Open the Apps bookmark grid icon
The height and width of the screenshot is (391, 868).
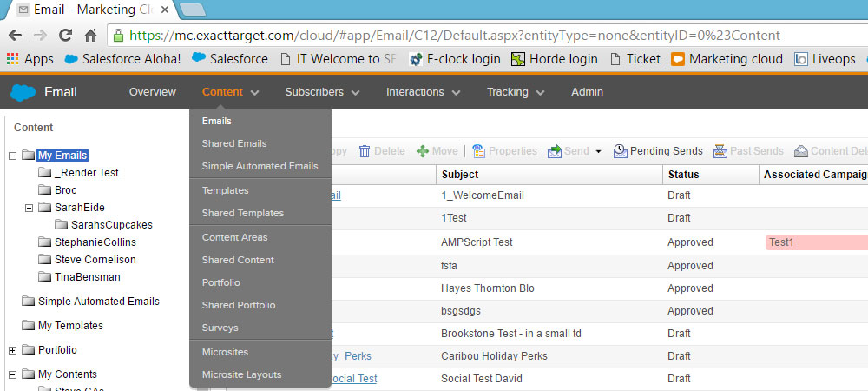(13, 59)
